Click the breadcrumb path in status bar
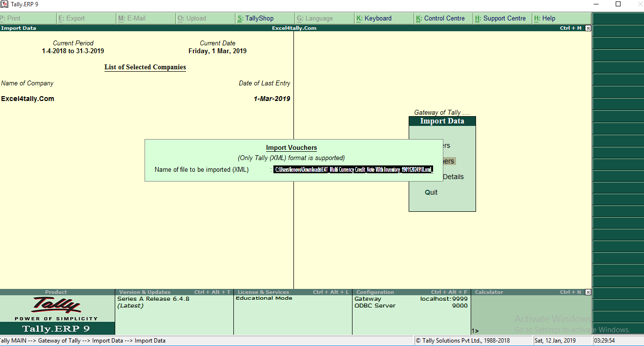This screenshot has width=644, height=346. [82, 341]
